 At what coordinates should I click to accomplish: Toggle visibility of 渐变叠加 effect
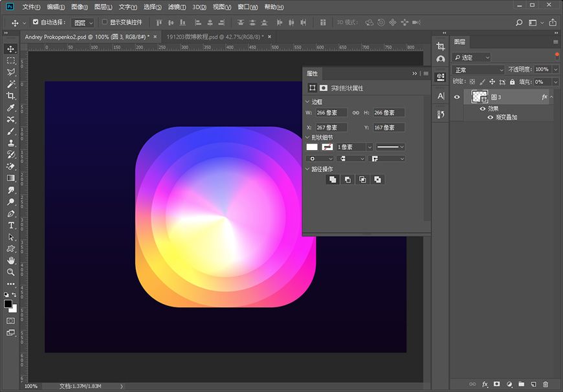(x=490, y=117)
